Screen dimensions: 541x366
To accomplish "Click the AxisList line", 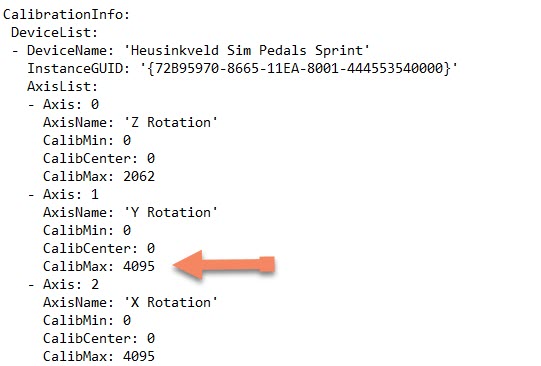I will (62, 86).
